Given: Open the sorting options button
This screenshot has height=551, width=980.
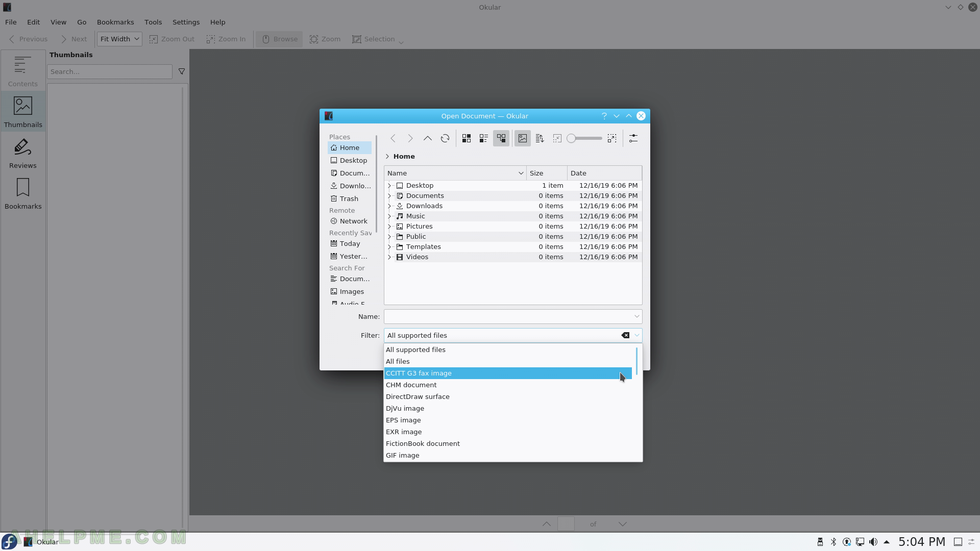Looking at the screenshot, I should coord(540,138).
